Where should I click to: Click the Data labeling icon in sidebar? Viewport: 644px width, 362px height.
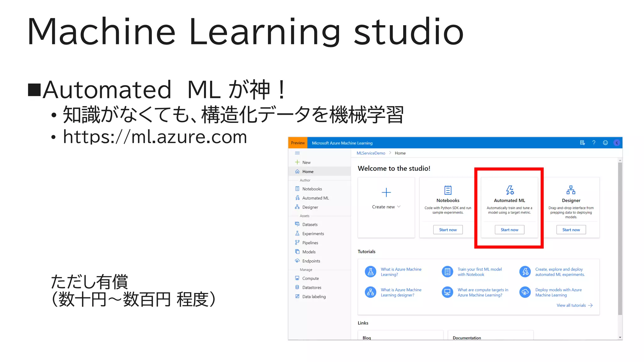tap(297, 296)
